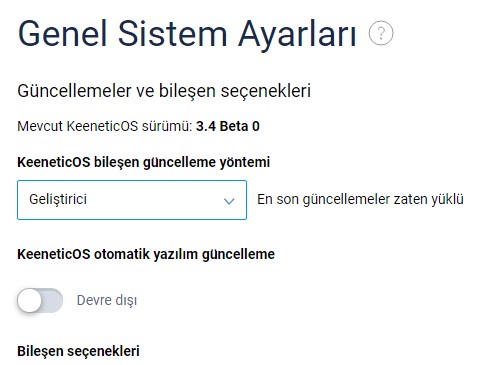Screen dimensions: 502x365
Task: Open the help question mark icon
Action: [381, 33]
